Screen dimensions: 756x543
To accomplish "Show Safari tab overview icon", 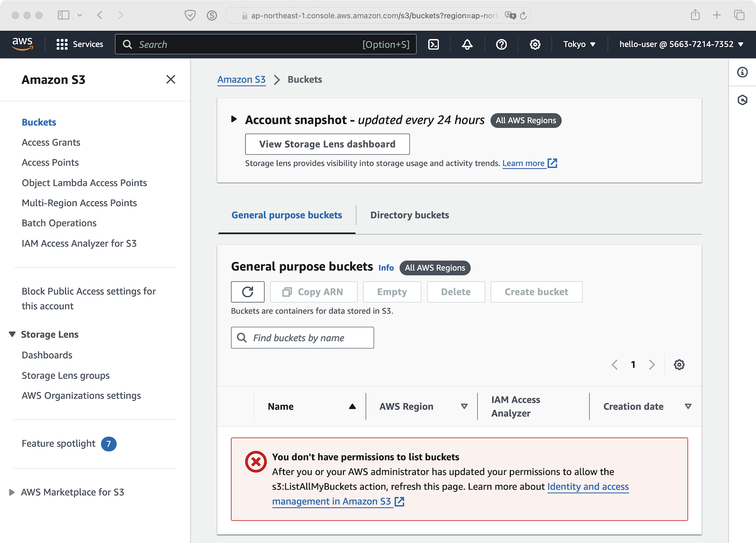I will [x=739, y=15].
